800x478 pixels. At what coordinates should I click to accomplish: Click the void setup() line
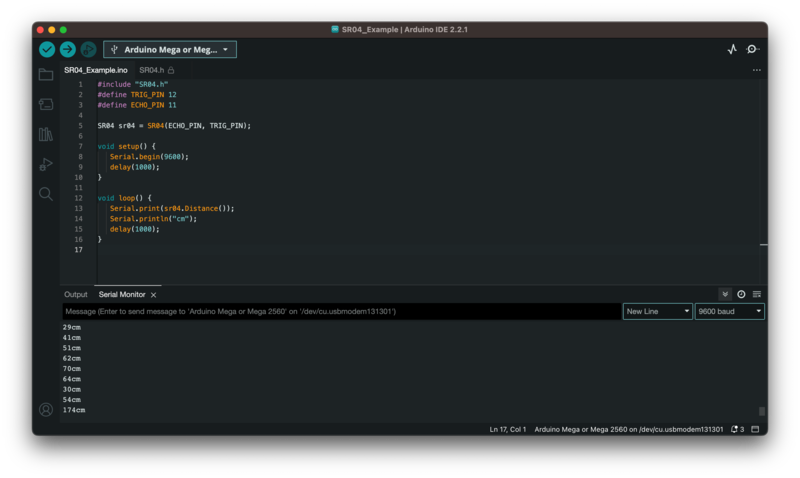127,146
